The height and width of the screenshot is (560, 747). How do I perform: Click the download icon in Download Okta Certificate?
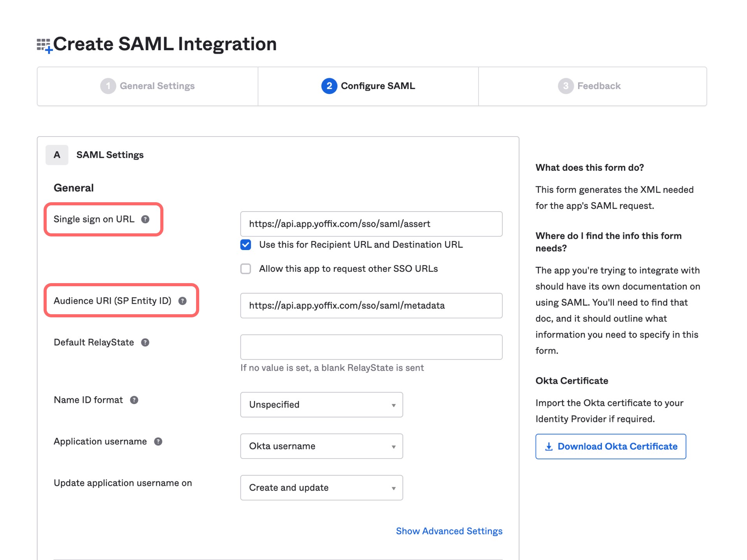(x=549, y=446)
